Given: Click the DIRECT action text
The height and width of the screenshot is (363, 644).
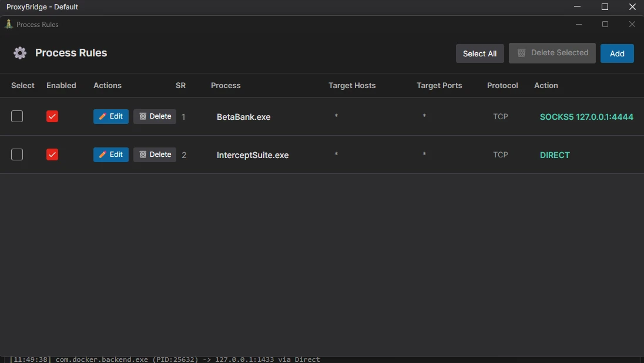Looking at the screenshot, I should pos(555,155).
